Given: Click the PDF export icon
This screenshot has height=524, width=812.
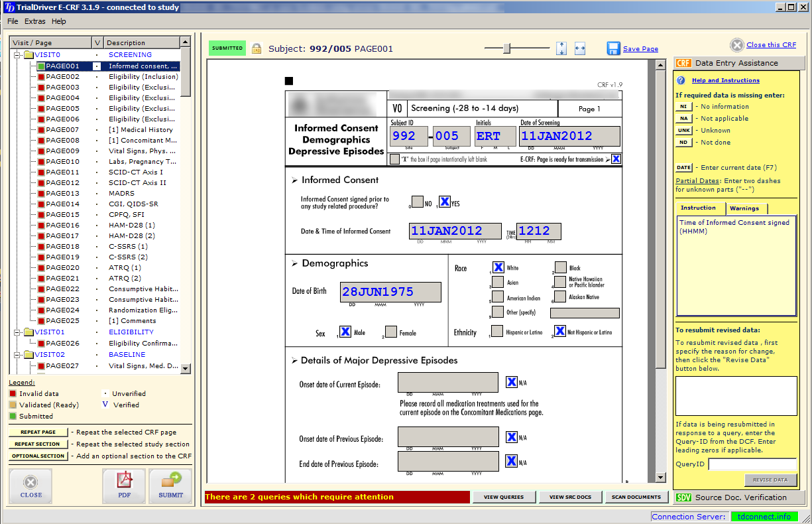Looking at the screenshot, I should click(123, 482).
